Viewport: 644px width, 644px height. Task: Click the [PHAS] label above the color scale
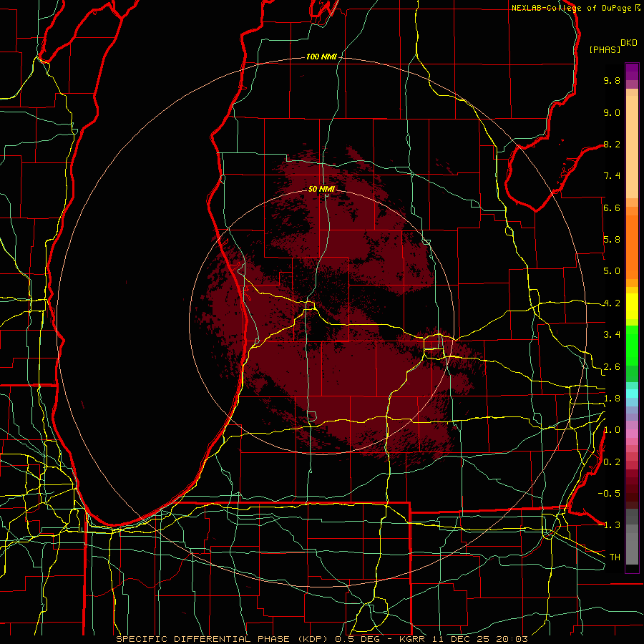point(605,49)
